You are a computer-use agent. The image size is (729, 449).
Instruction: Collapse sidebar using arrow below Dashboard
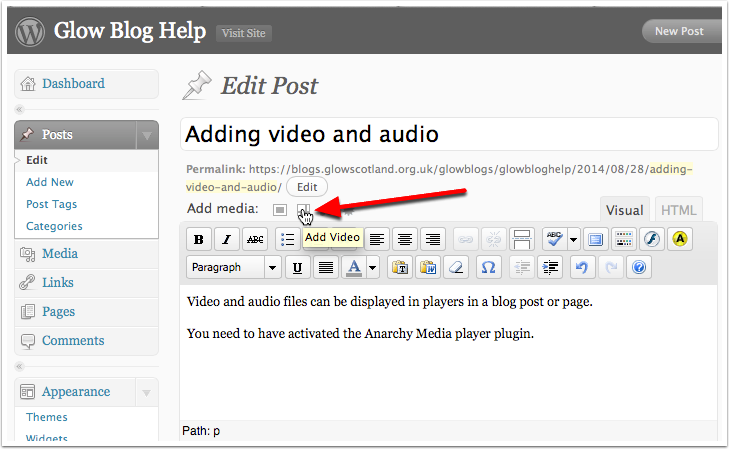coord(20,110)
